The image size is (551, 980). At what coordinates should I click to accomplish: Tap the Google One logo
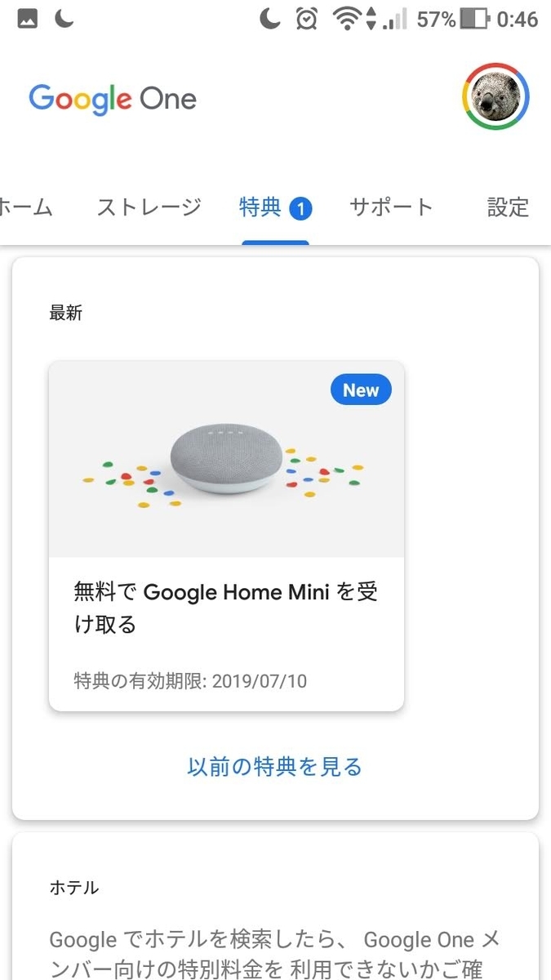tap(112, 98)
